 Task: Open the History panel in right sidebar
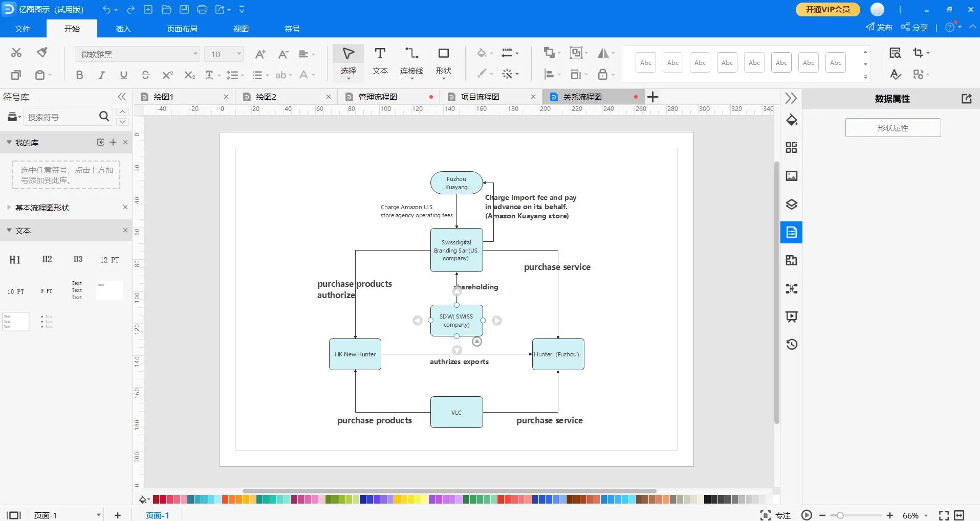(x=791, y=344)
